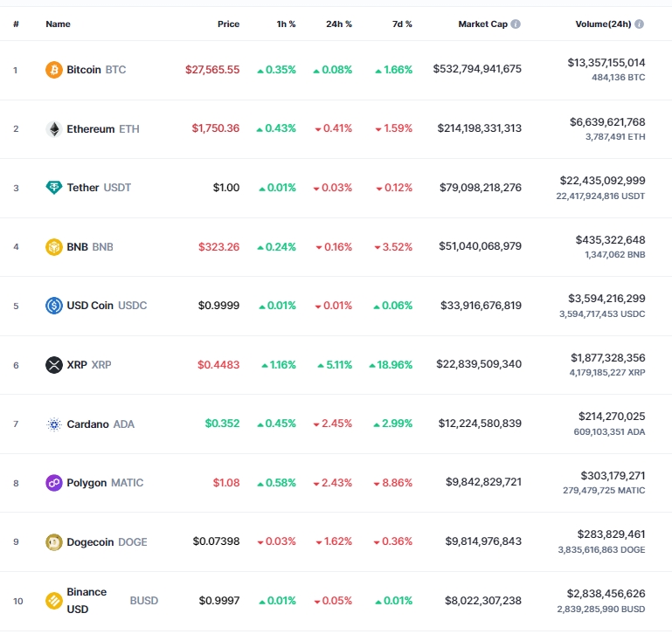Viewport: 672px width, 634px height.
Task: Click the XRP black logo icon
Action: [x=54, y=365]
